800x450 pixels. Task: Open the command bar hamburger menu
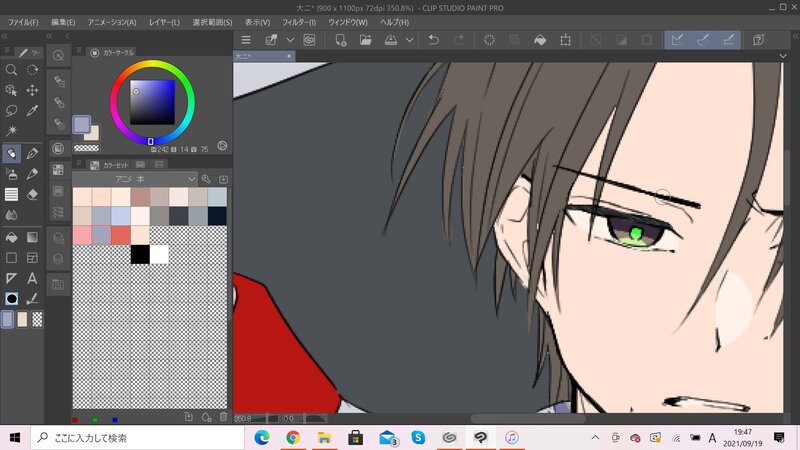point(246,40)
